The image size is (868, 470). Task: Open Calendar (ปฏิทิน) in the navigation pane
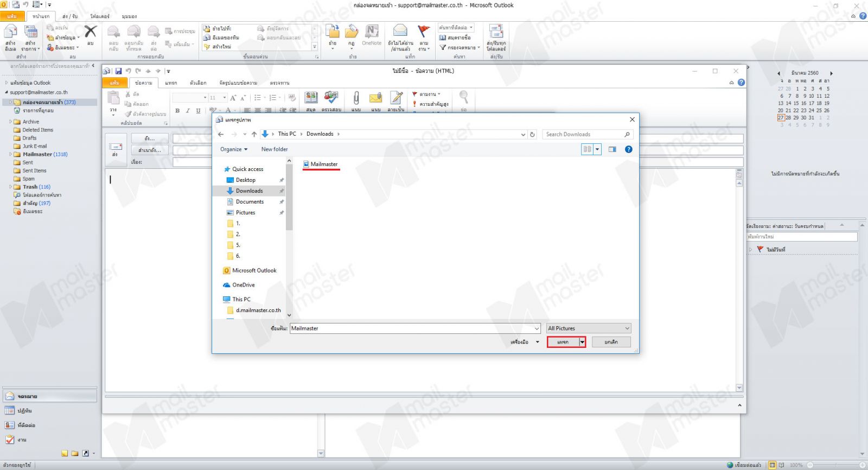click(x=49, y=411)
